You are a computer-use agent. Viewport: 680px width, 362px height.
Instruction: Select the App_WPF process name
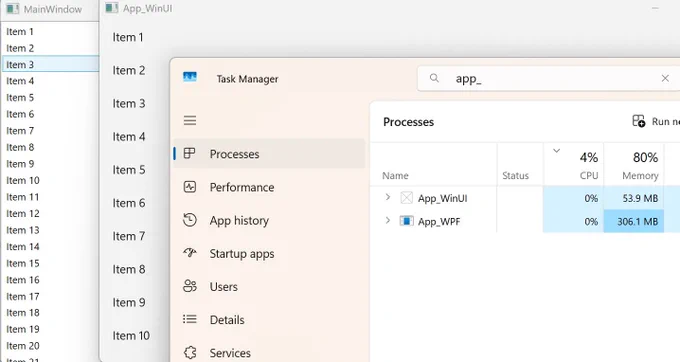coord(439,222)
